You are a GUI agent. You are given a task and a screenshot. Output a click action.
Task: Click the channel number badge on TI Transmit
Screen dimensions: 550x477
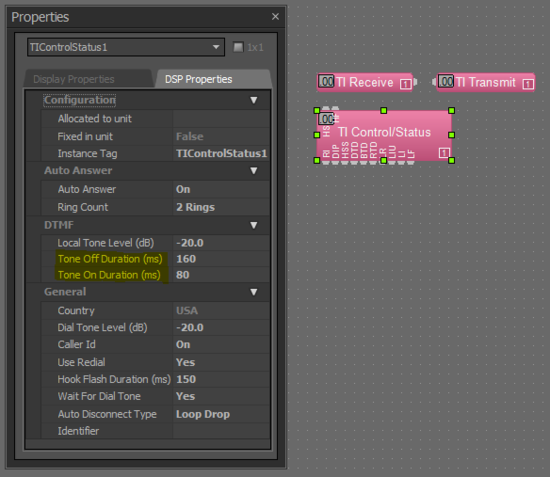(x=528, y=84)
